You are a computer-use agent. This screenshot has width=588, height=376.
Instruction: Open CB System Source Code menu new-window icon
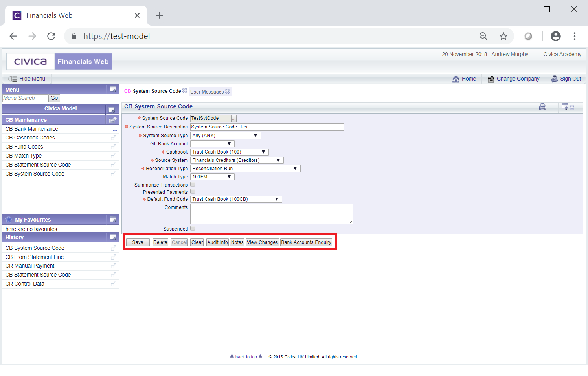[x=113, y=174]
